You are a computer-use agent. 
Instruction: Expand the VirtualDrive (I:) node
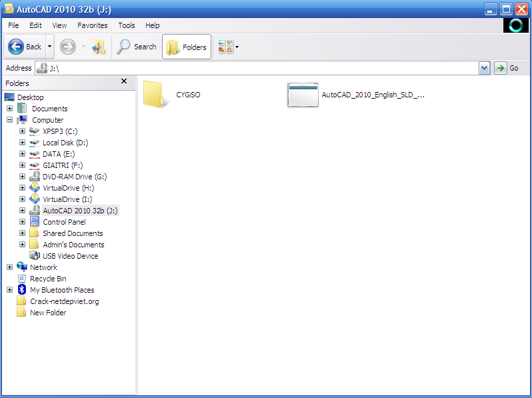[x=22, y=199]
